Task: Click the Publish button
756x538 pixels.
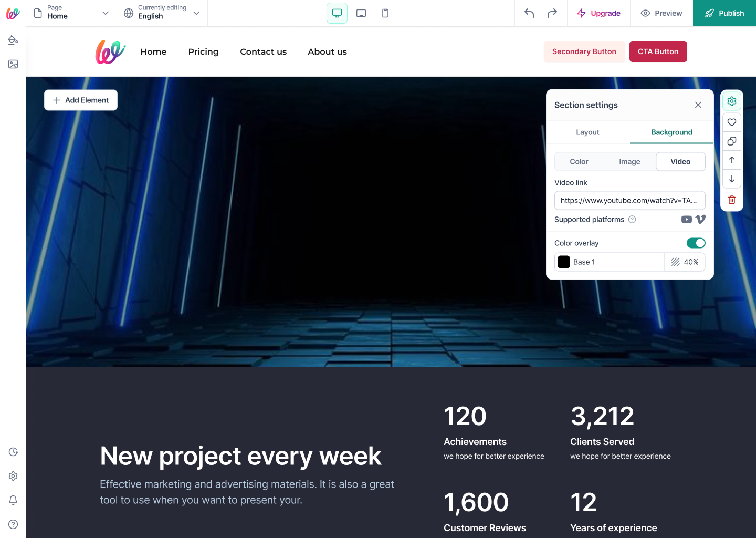Action: coord(724,13)
